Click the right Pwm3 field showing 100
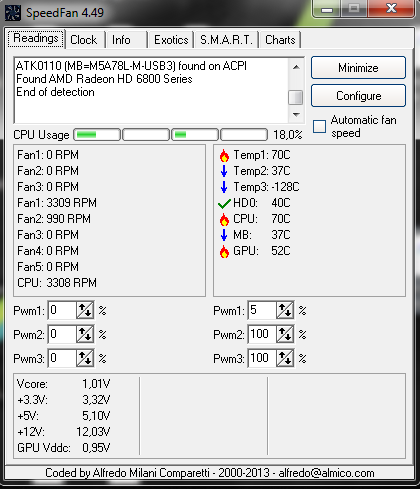Viewport: 420px width, 489px height. tap(262, 359)
